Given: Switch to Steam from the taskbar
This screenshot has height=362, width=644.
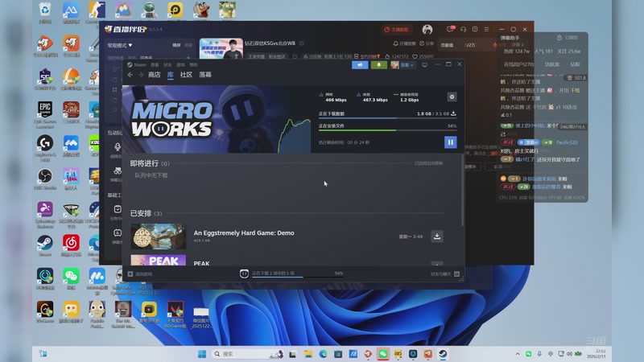Looking at the screenshot, I should [443, 354].
